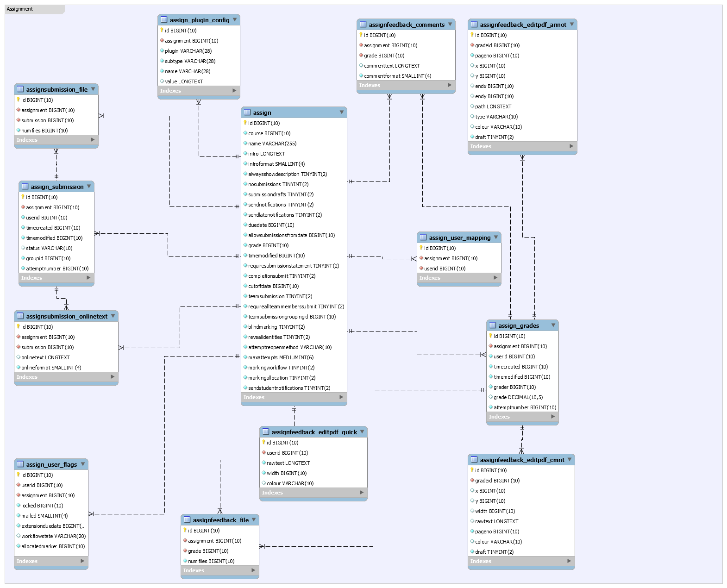727x588 pixels.
Task: Click the key icon of assign_user_mapping id
Action: [x=421, y=248]
